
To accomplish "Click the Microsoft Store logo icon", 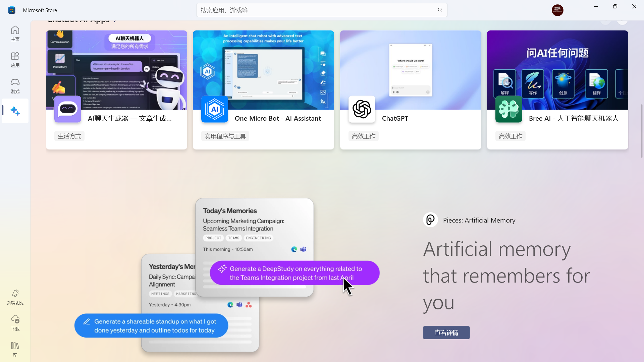I will 12,10.
